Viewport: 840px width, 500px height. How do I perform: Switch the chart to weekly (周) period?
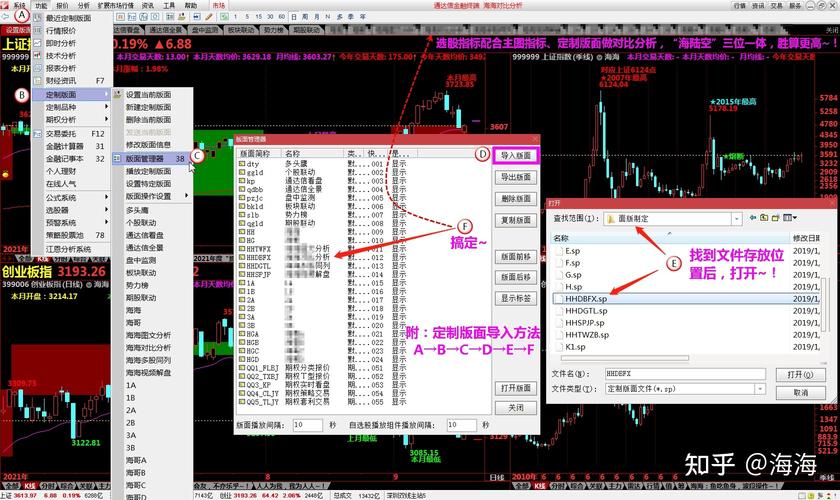pos(305,17)
